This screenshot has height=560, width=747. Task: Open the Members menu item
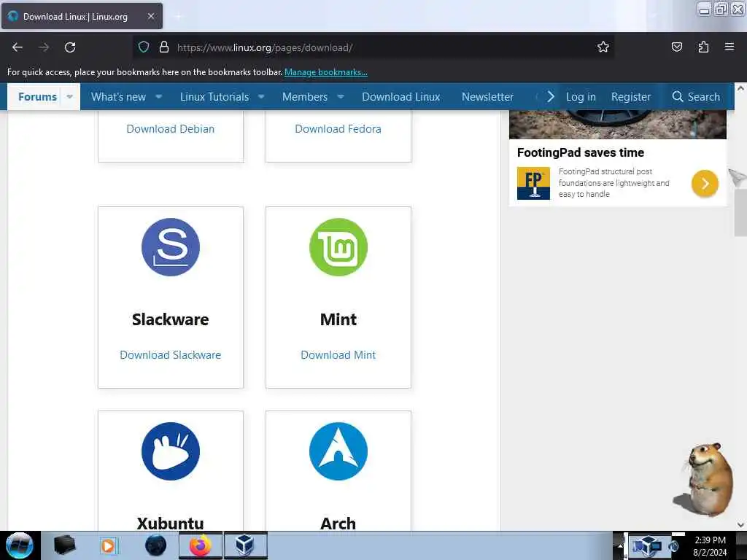(305, 97)
